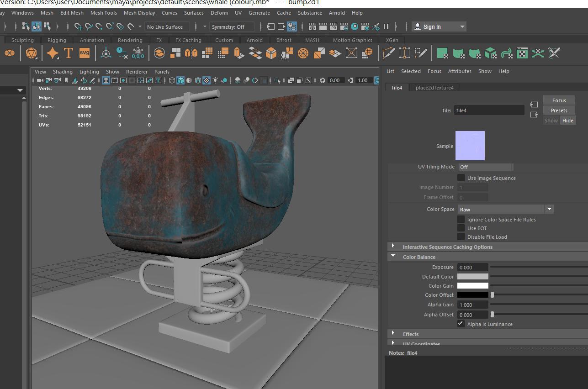Click the wireframe display mode icon

(x=172, y=80)
